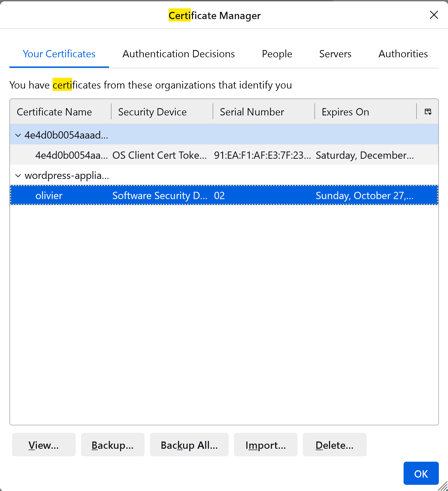Close the Certificate Manager dialog
This screenshot has height=491, width=448.
click(x=434, y=15)
